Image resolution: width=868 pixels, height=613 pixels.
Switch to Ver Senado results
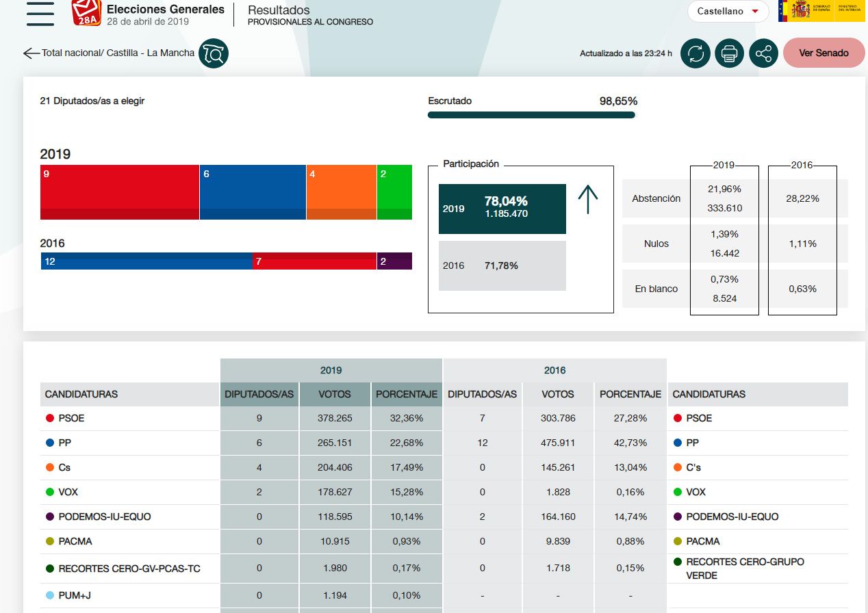pos(824,53)
